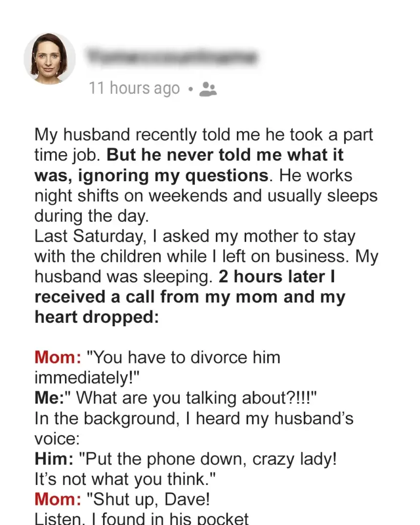420x525 pixels.
Task: Open the '11 hours ago' timestamp
Action: point(134,88)
